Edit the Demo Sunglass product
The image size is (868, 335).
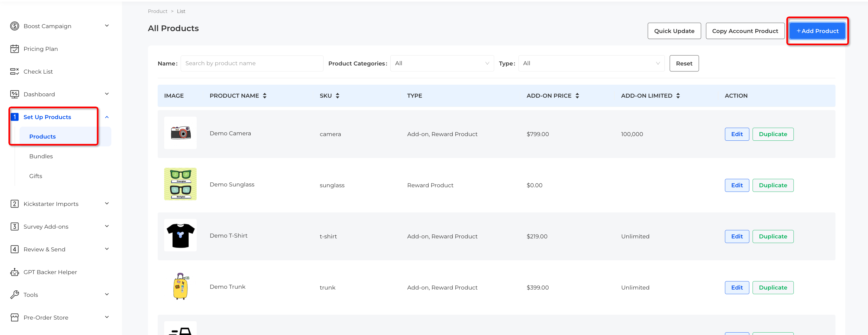tap(737, 185)
